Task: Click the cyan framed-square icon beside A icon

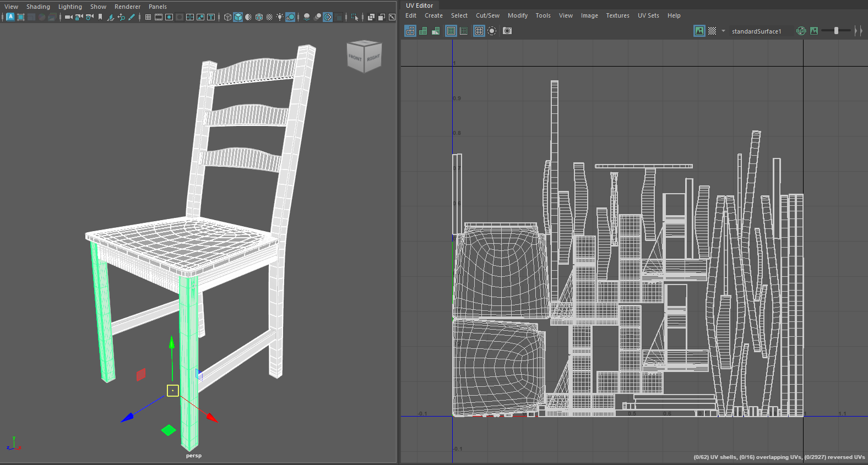Action: (20, 17)
